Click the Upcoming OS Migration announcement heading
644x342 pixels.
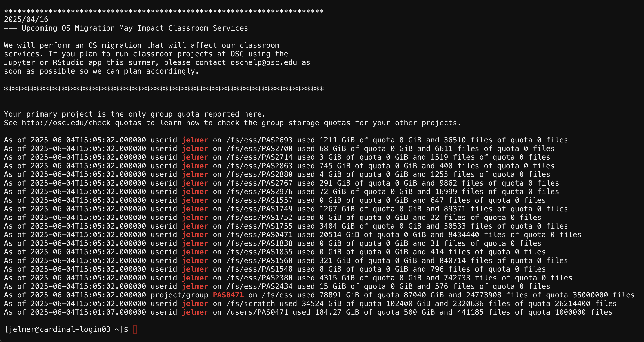[135, 28]
